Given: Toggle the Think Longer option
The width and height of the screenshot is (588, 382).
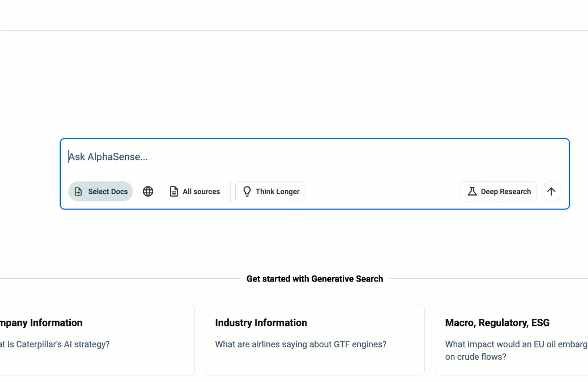Looking at the screenshot, I should 270,191.
